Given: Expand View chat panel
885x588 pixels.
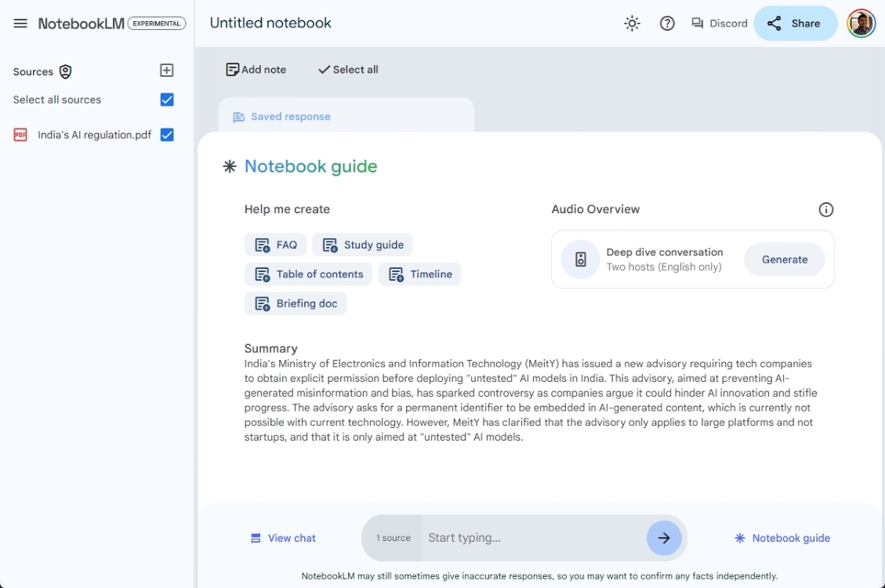Looking at the screenshot, I should click(283, 538).
